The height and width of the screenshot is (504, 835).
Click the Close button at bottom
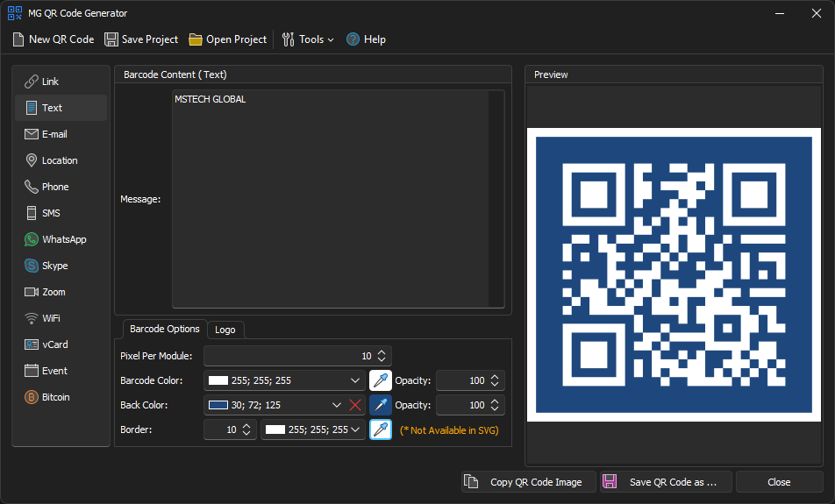coord(779,482)
